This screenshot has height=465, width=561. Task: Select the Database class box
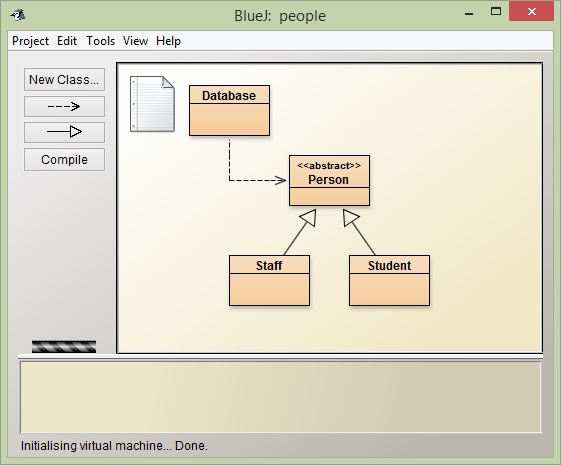click(x=229, y=111)
